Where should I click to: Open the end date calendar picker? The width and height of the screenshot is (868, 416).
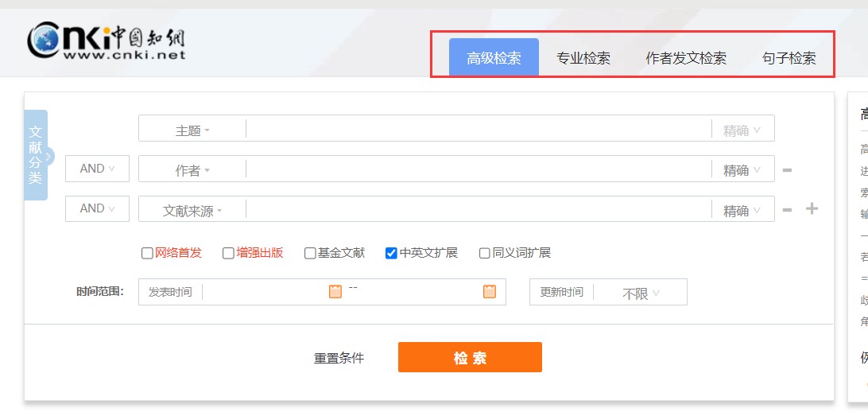[489, 292]
